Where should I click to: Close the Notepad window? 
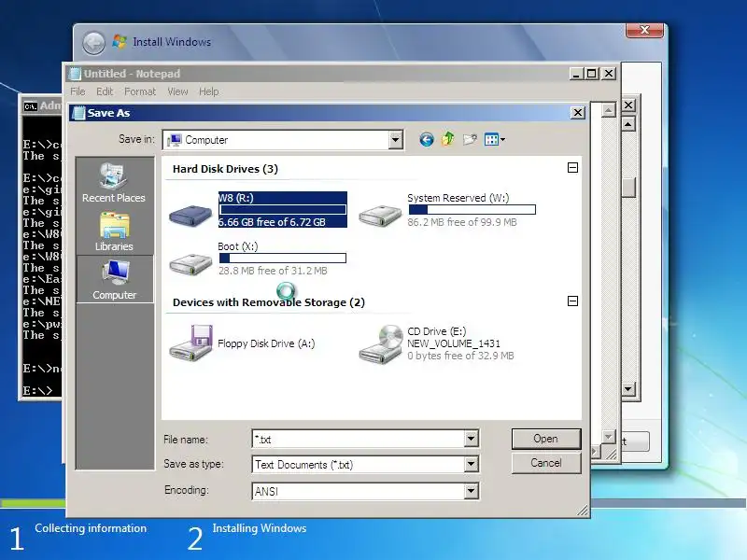[x=609, y=74]
